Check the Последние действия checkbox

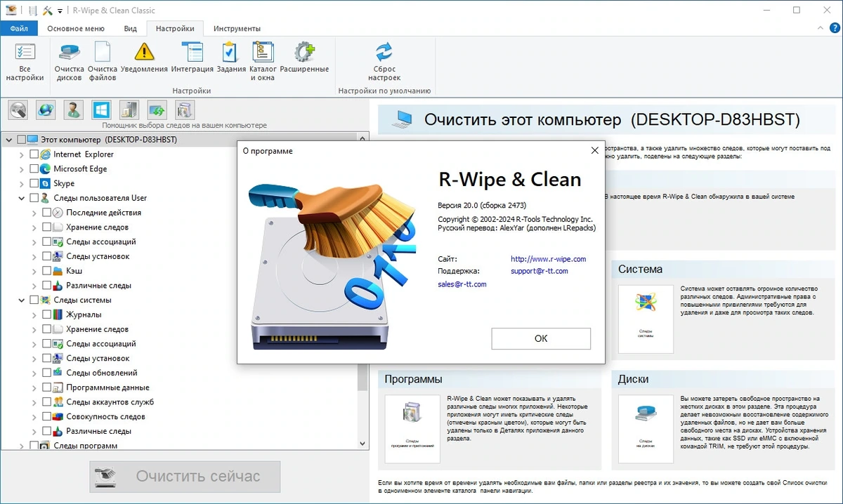[46, 213]
